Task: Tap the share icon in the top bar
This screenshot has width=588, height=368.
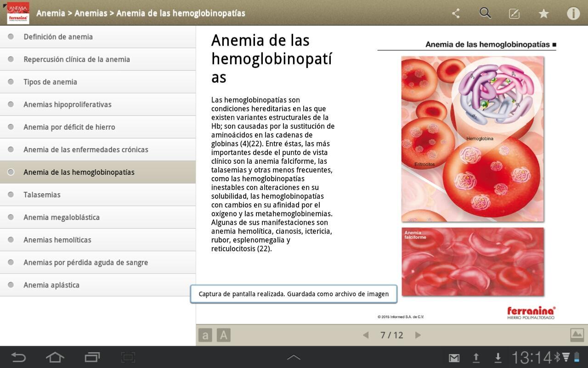Action: coord(456,13)
